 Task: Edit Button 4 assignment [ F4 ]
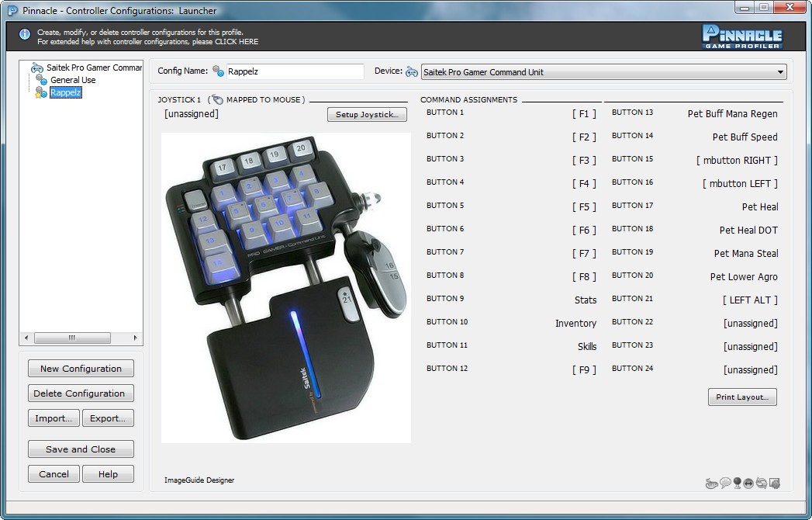coord(584,183)
